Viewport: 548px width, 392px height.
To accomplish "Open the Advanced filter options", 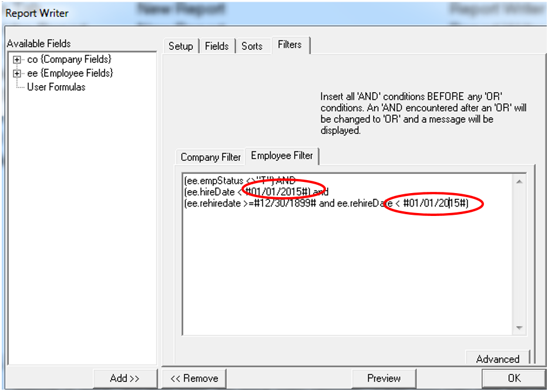I will (x=497, y=359).
